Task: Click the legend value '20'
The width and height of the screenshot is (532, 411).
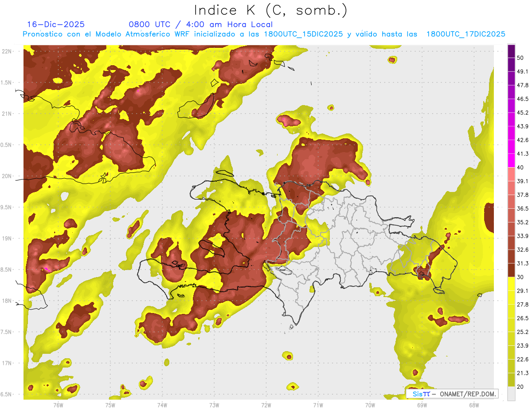Action: point(520,387)
